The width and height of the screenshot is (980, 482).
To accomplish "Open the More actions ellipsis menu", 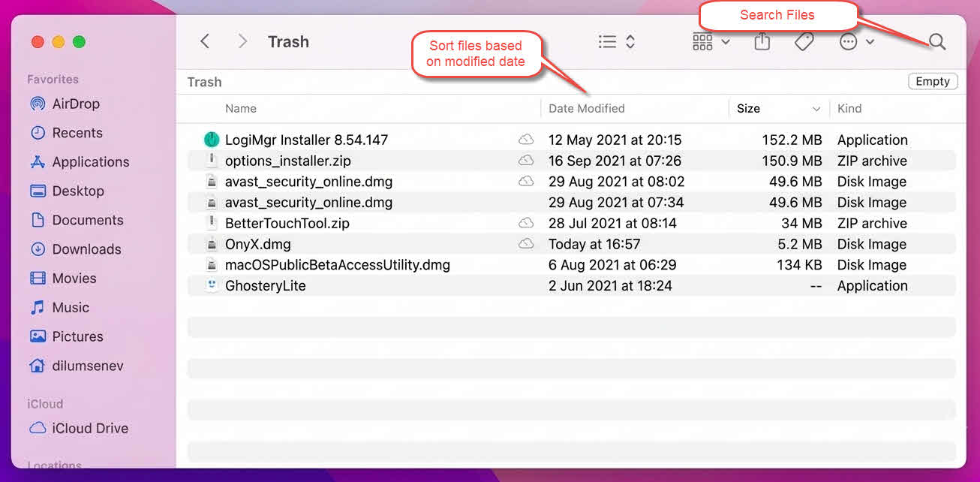I will 856,42.
